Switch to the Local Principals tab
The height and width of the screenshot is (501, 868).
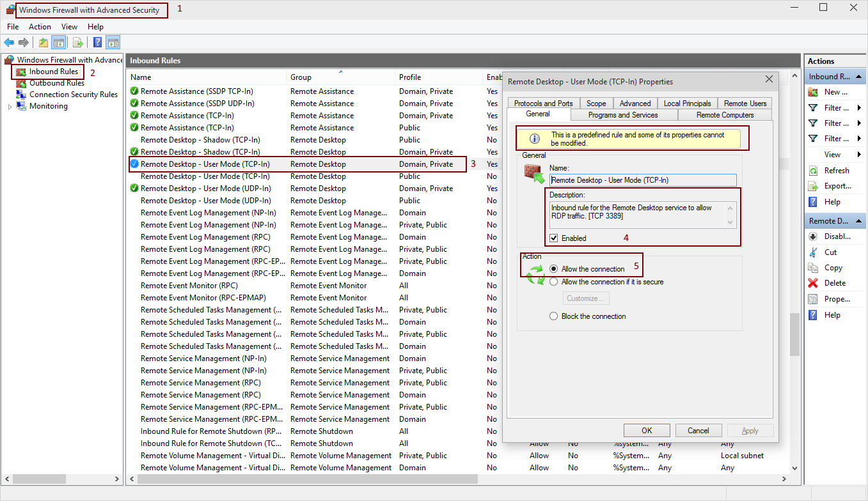pyautogui.click(x=687, y=103)
